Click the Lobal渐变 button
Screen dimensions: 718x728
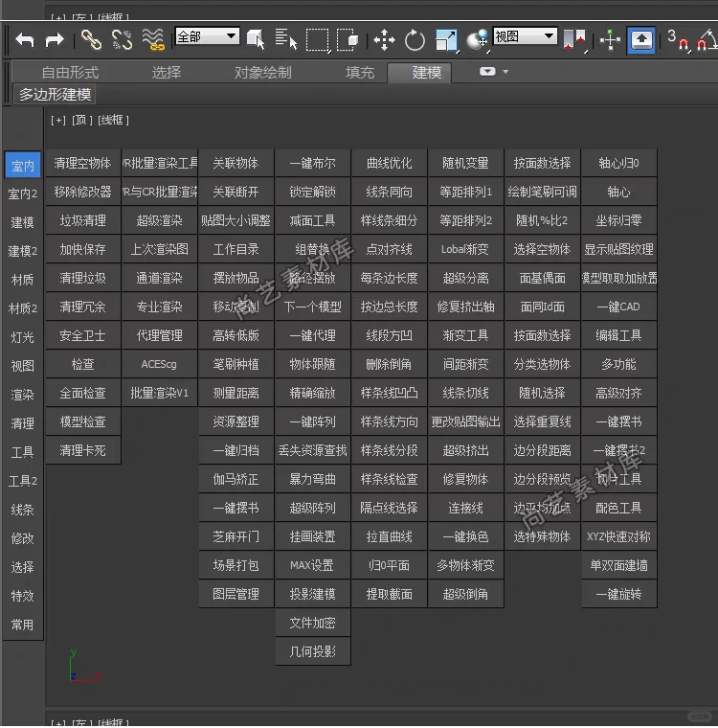click(x=465, y=249)
